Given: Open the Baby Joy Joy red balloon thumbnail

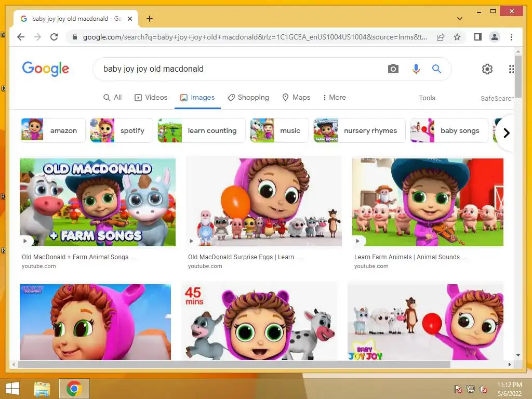Looking at the screenshot, I should pyautogui.click(x=425, y=322).
